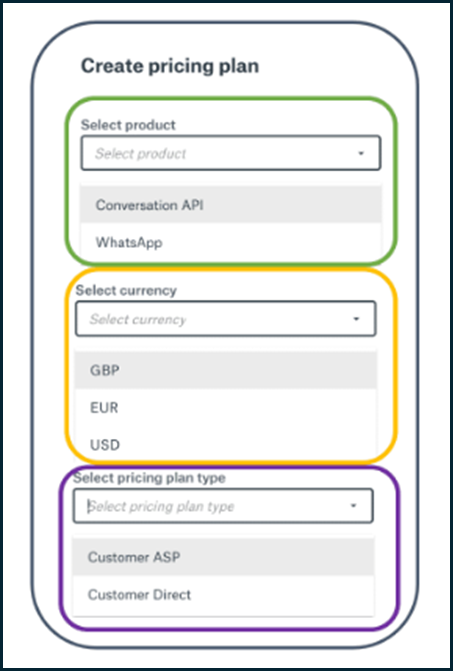Open the Select pricing plan type combo box
The height and width of the screenshot is (671, 453).
coord(223,506)
